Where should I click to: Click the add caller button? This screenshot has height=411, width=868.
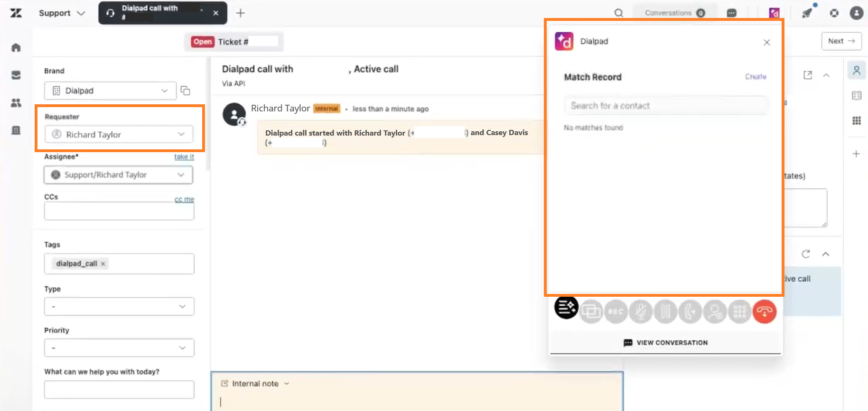tap(715, 311)
